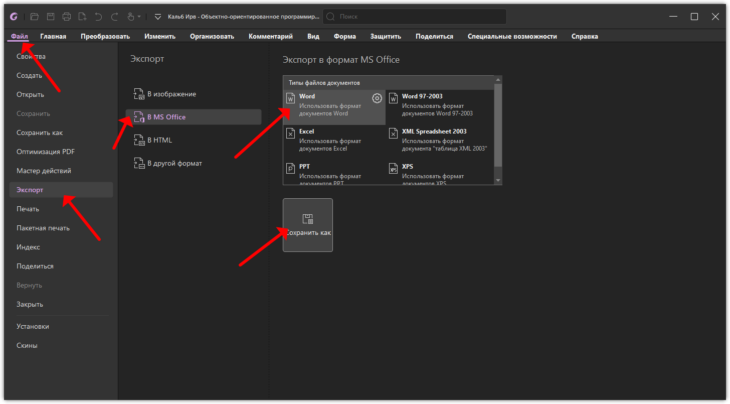
Task: Click the large Сохранить как button
Action: point(308,225)
